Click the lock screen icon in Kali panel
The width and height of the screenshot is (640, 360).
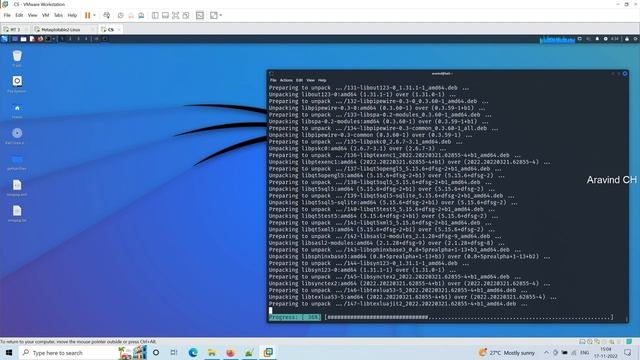pyautogui.click(x=627, y=39)
